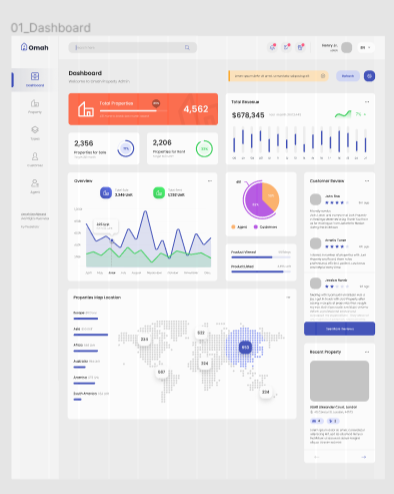Click the second reviewer's avatar

coord(315,243)
